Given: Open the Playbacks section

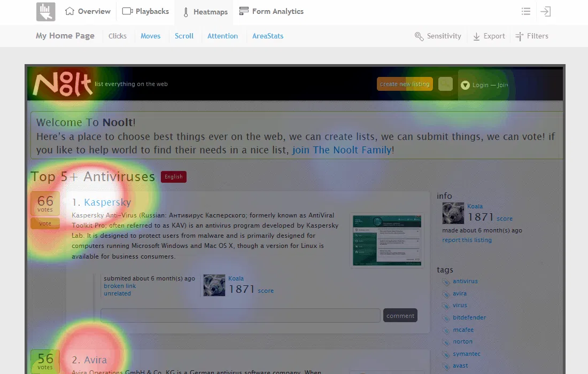Looking at the screenshot, I should click(x=145, y=11).
